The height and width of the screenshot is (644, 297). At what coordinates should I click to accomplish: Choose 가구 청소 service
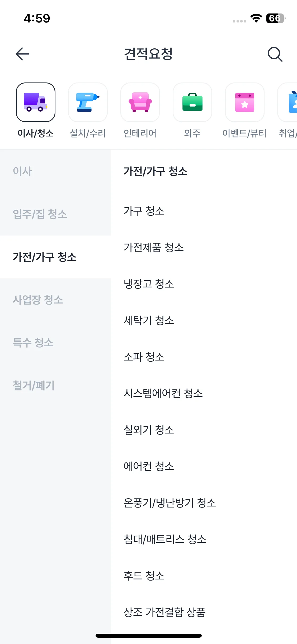[x=144, y=211]
